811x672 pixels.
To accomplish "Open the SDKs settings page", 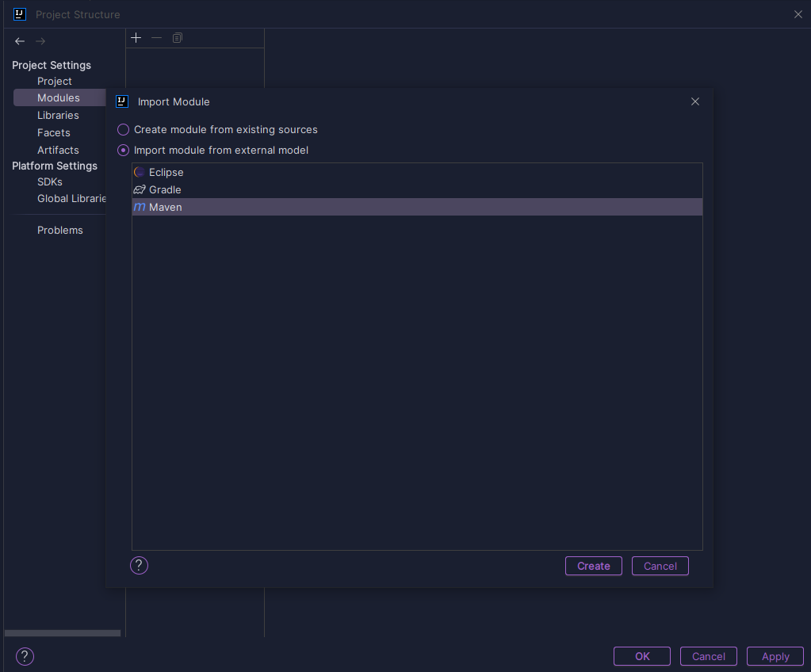I will point(50,182).
